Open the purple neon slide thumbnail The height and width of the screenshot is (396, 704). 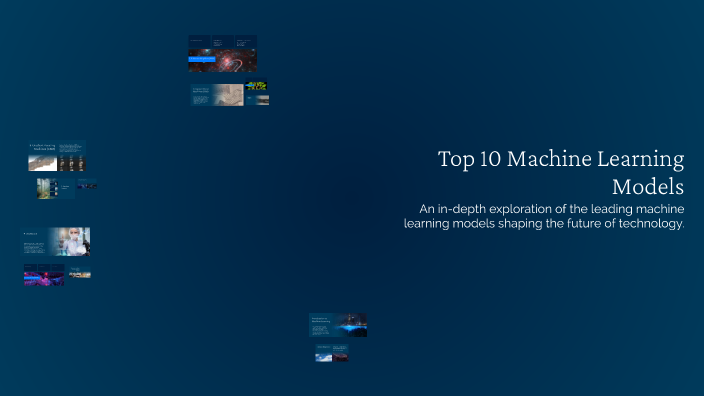[44, 275]
